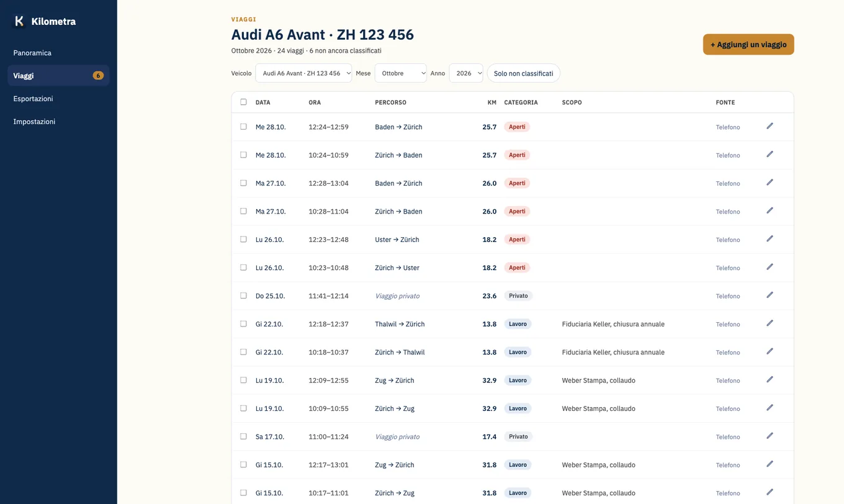Edit the Zürich → Baden 10:24 trip
This screenshot has width=844, height=504.
point(770,154)
